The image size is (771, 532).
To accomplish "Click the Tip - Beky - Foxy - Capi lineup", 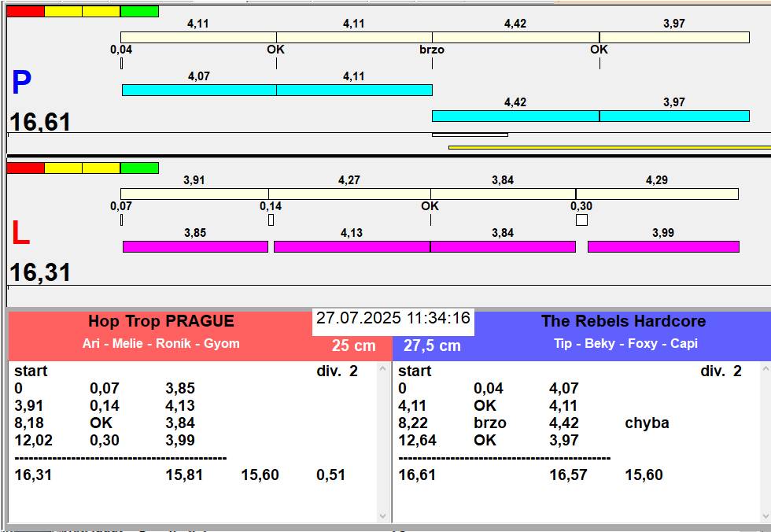I will (x=625, y=343).
